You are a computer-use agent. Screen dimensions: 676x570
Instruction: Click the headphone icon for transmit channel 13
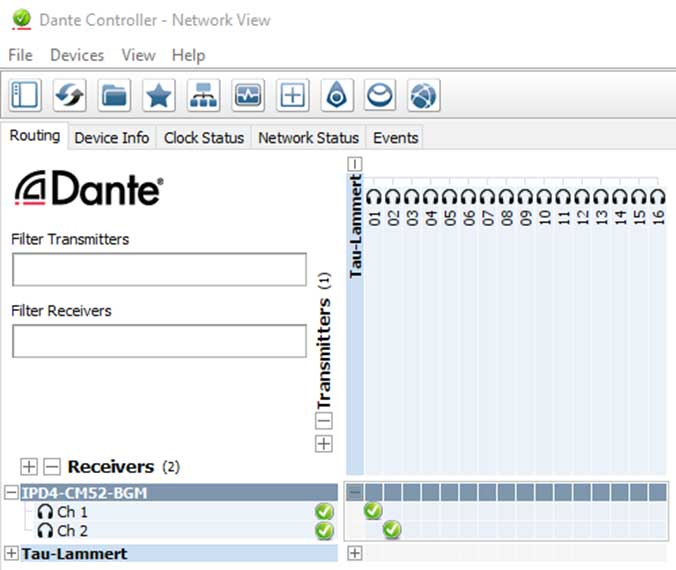pos(601,197)
